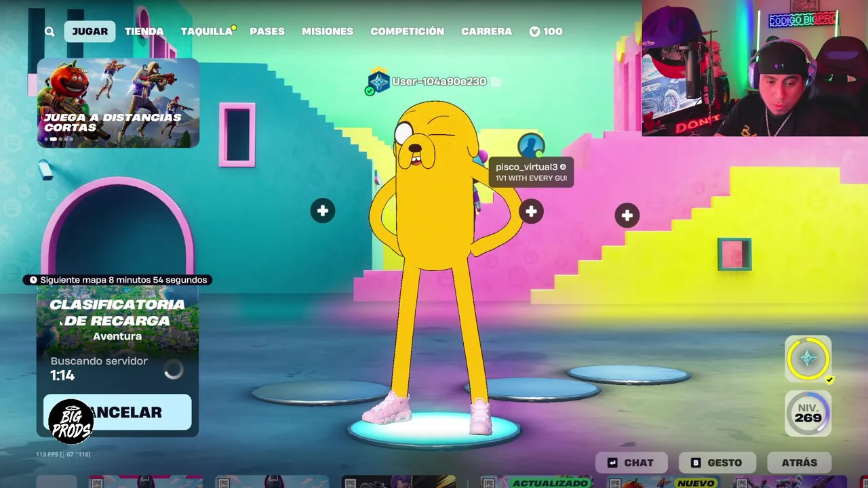The image size is (868, 488).
Task: Click the CANCELAR matchmaking button
Action: (117, 412)
